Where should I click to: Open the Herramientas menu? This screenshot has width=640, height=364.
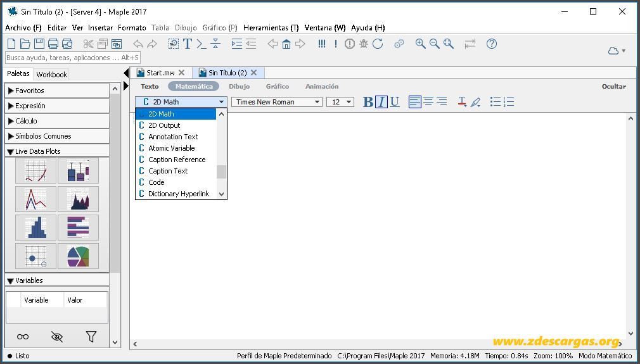click(x=271, y=28)
